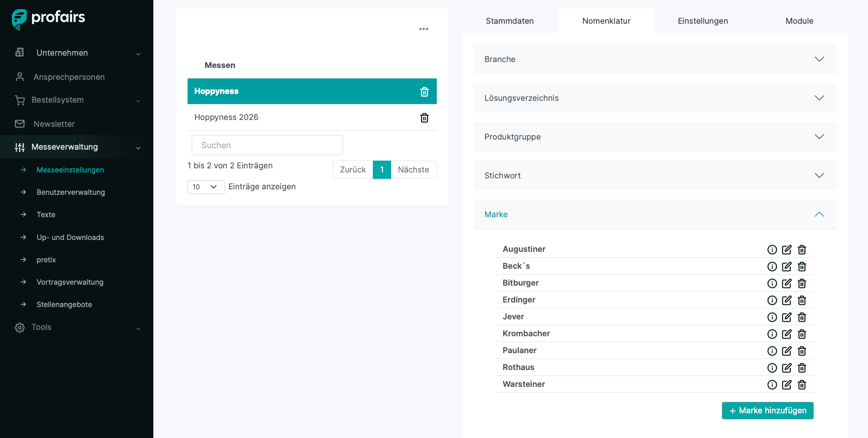Edit the Beck´s brand entry
Image resolution: width=868 pixels, height=438 pixels.
tap(787, 266)
